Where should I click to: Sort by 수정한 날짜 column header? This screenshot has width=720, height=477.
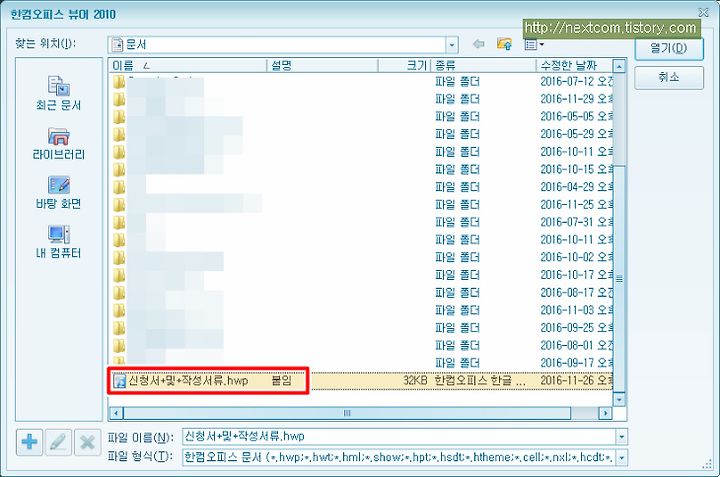[x=574, y=65]
